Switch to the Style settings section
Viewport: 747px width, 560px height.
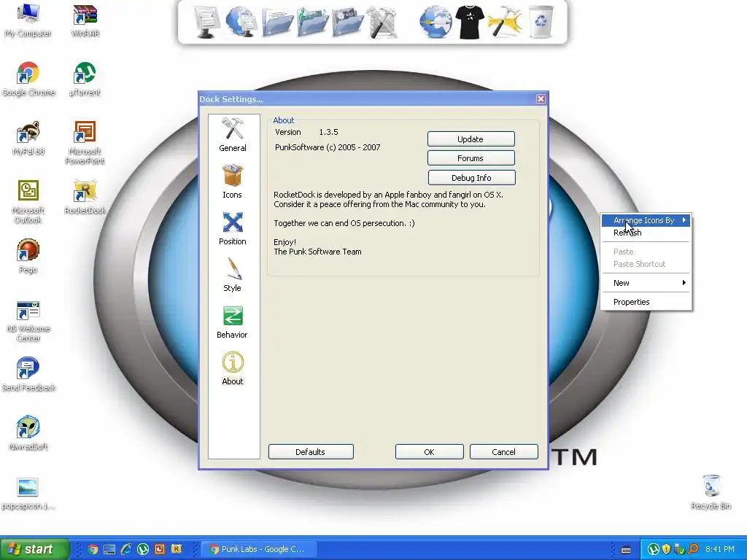(233, 275)
